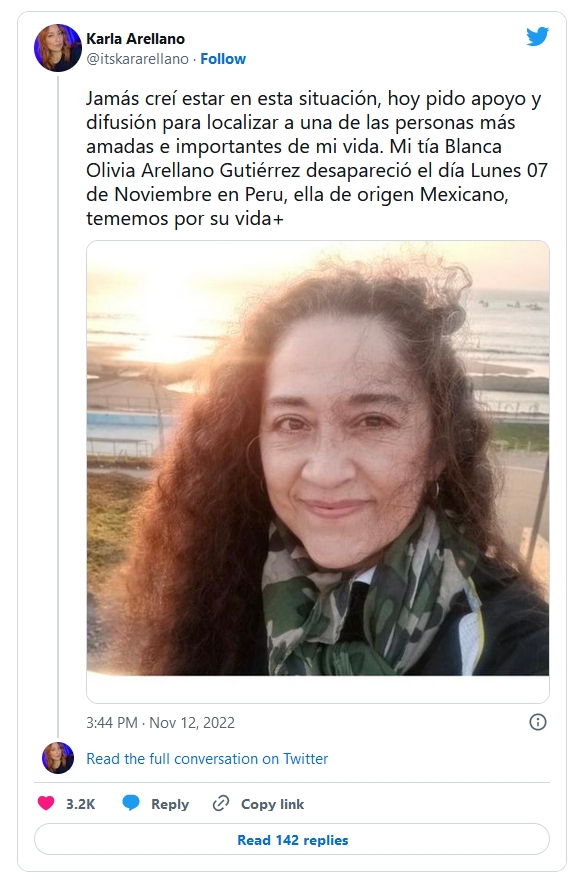Click the tweet's Spanish text paragraph

pyautogui.click(x=317, y=158)
